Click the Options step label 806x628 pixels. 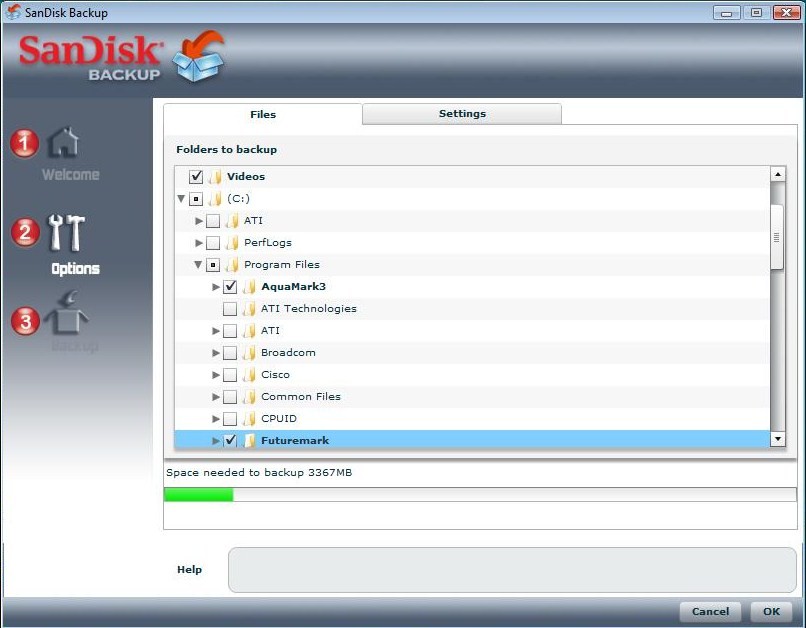[76, 269]
